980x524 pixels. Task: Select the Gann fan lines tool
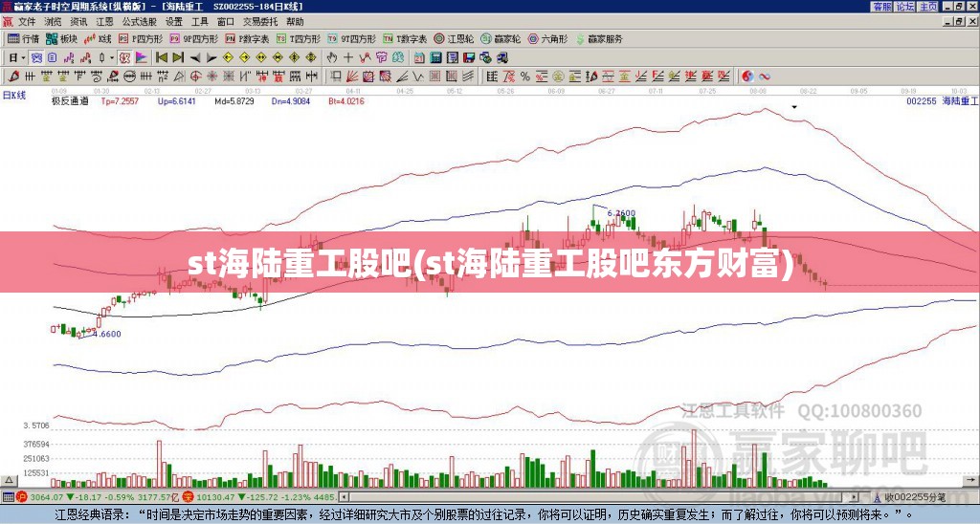tap(352, 76)
